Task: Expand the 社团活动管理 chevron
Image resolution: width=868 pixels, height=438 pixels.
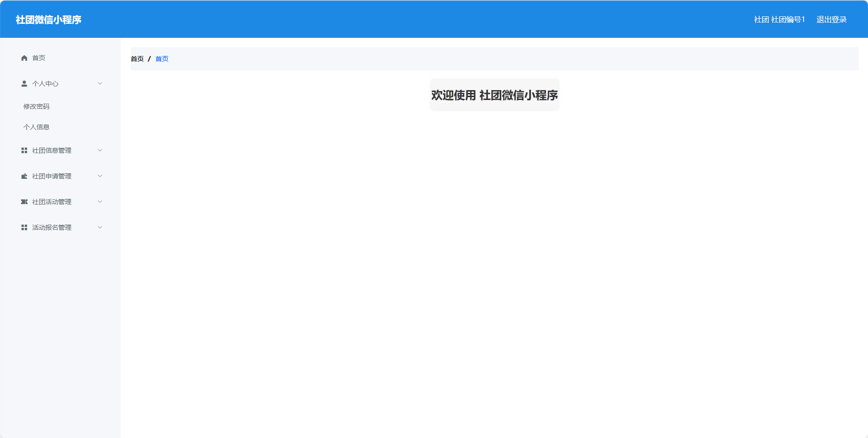Action: coord(100,202)
